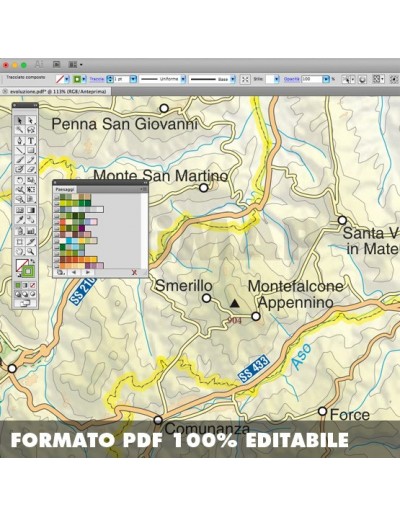Click the Arrange Documents icon in title bar
The height and width of the screenshot is (517, 400).
(75, 64)
